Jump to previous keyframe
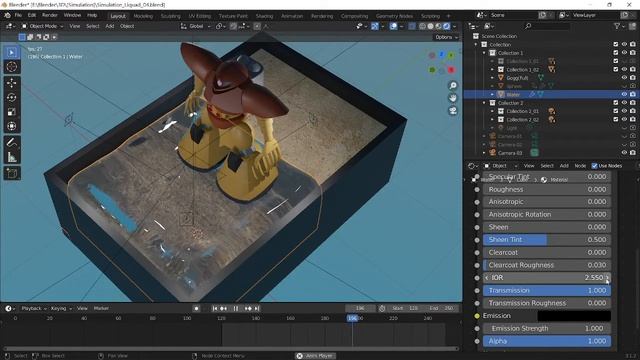Image resolution: width=640 pixels, height=360 pixels. [224, 309]
